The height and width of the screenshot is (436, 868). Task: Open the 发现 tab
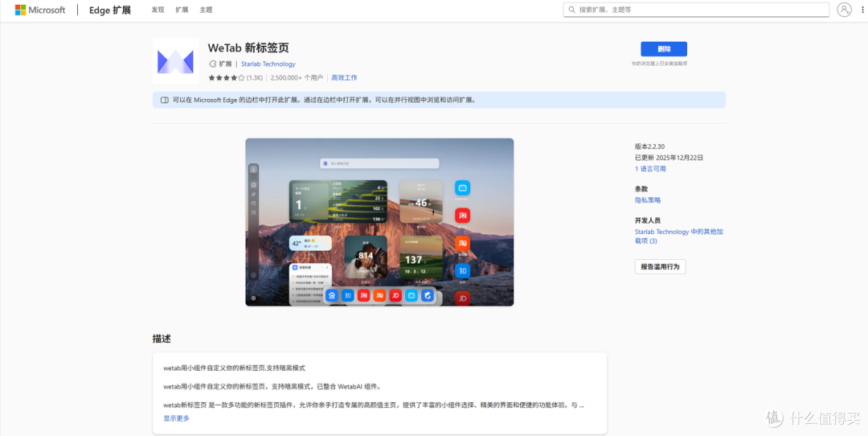[158, 10]
